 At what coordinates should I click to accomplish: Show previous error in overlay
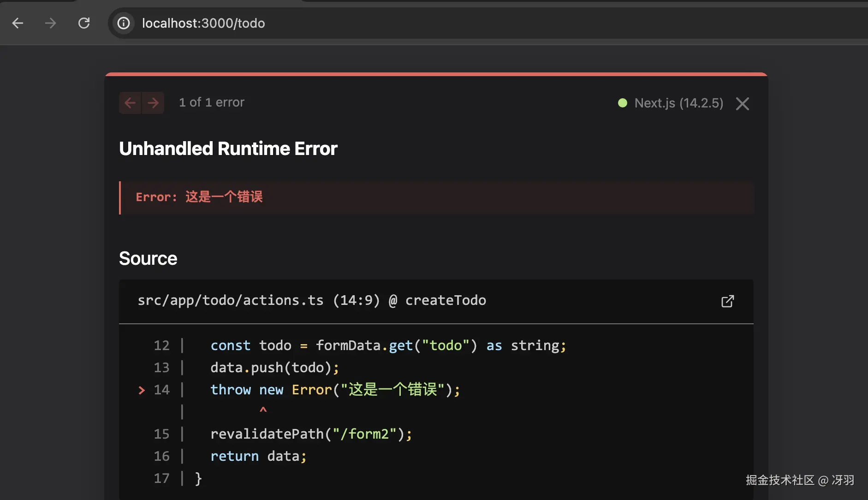point(130,102)
